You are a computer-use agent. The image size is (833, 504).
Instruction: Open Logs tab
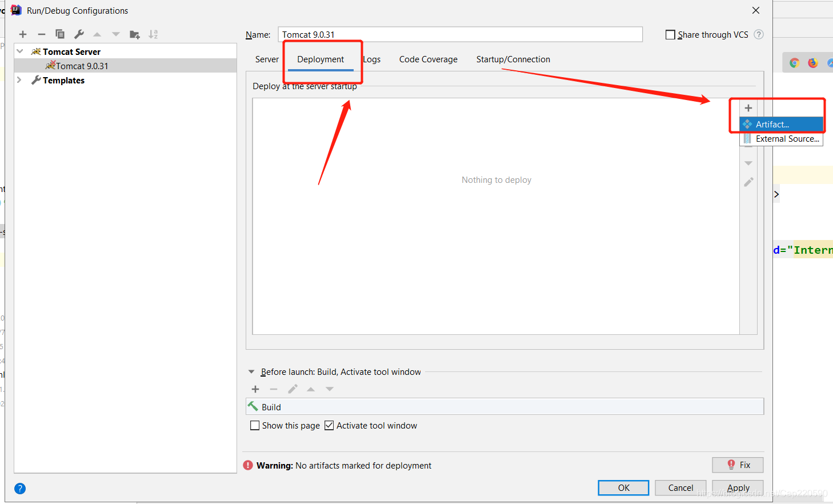click(x=372, y=59)
